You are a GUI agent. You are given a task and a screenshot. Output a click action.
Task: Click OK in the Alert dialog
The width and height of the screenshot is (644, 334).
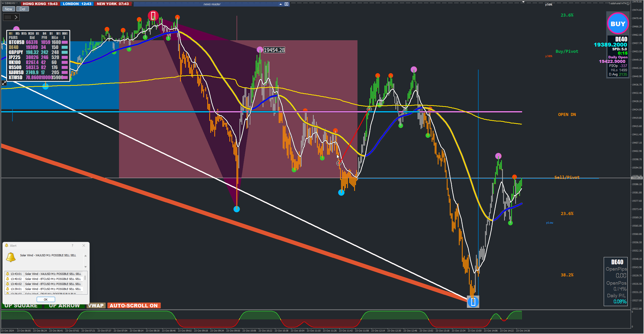(x=46, y=299)
